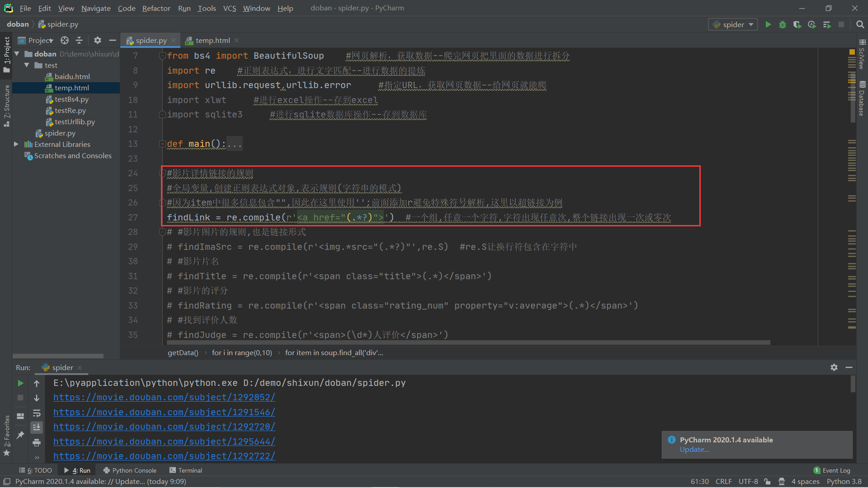Switch to the temp.html editor tab
The image size is (868, 488).
212,40
